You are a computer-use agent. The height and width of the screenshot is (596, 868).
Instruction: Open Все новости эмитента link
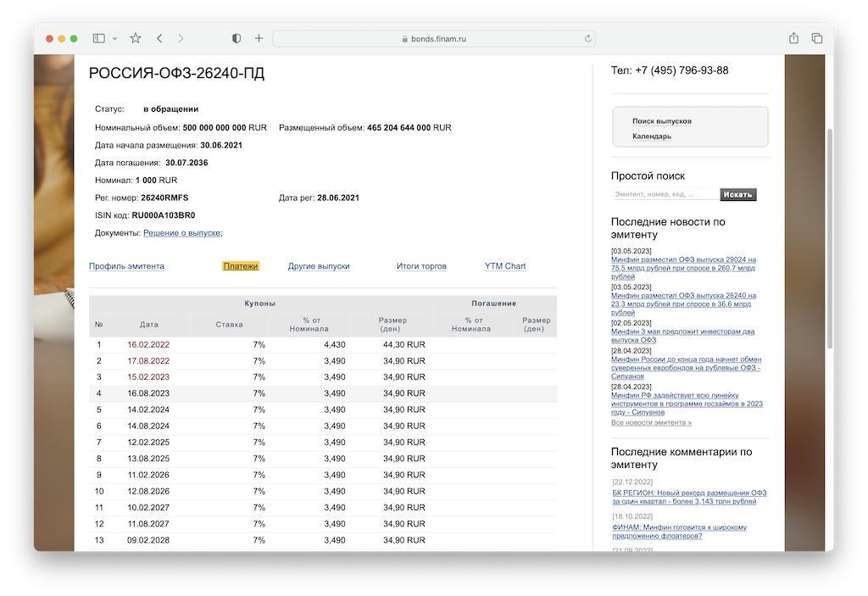(x=651, y=422)
